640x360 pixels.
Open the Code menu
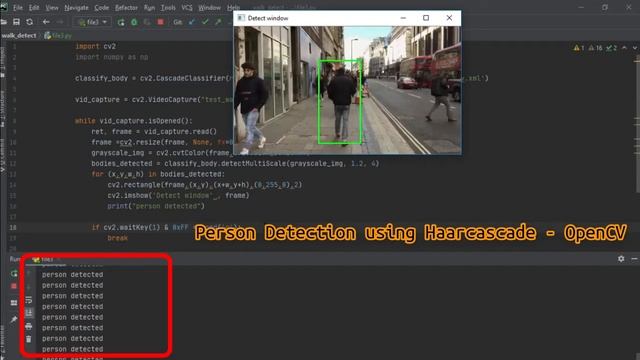click(102, 8)
